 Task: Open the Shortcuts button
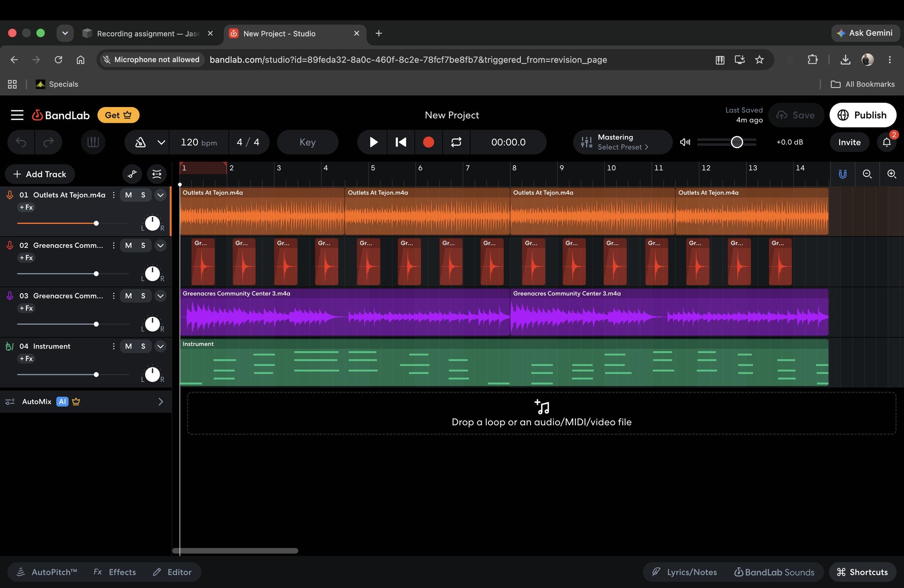click(862, 572)
